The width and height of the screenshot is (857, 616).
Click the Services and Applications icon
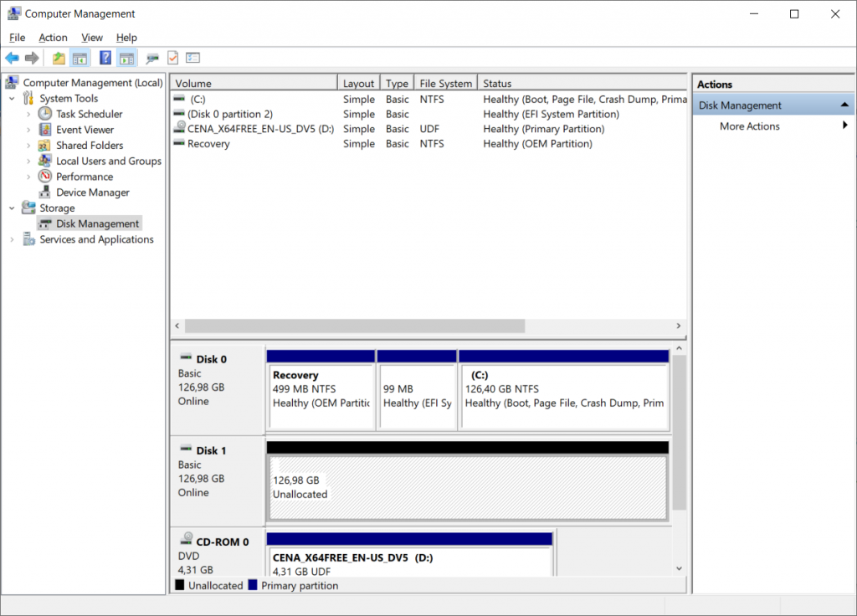pos(28,239)
